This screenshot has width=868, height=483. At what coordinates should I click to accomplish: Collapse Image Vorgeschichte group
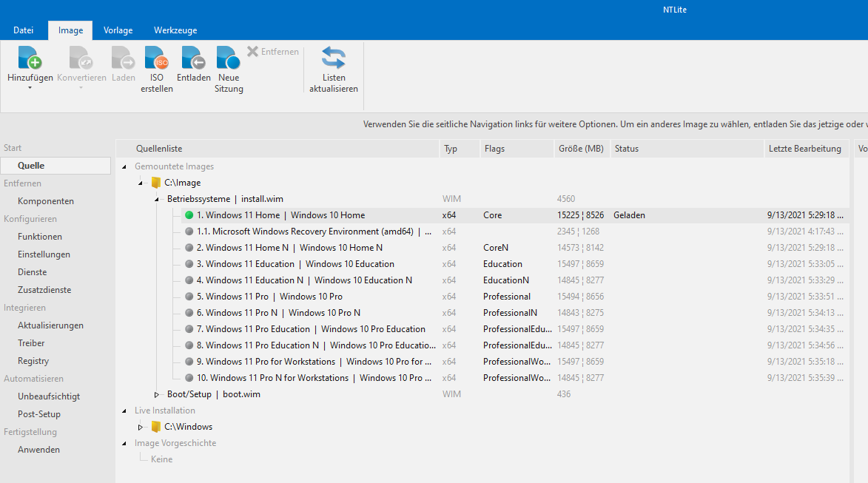(x=124, y=443)
